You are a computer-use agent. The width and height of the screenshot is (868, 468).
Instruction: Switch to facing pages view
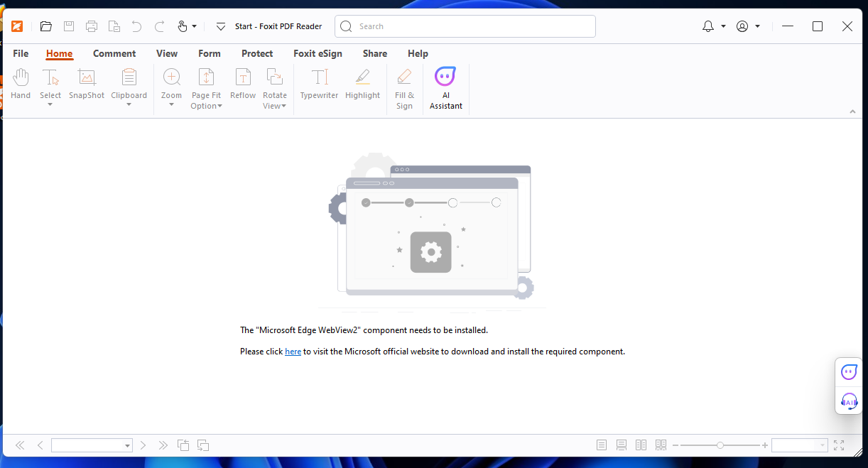tap(641, 445)
